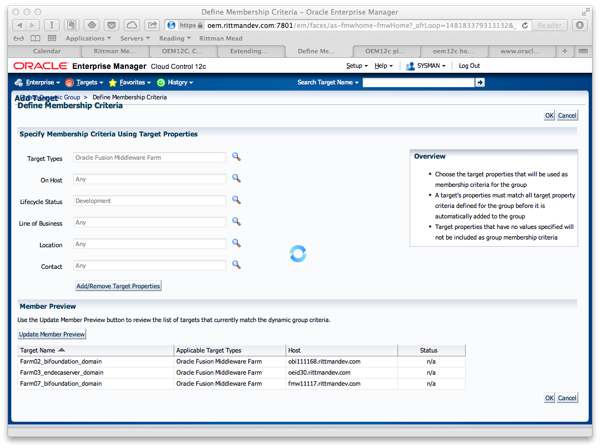Open Top Sites grid icon

(x=52, y=38)
